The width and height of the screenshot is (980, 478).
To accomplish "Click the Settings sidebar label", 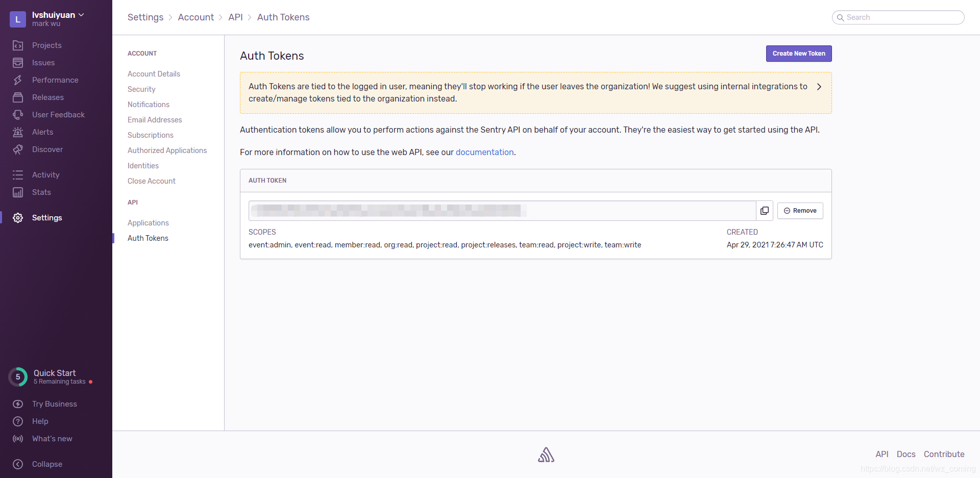I will point(47,218).
